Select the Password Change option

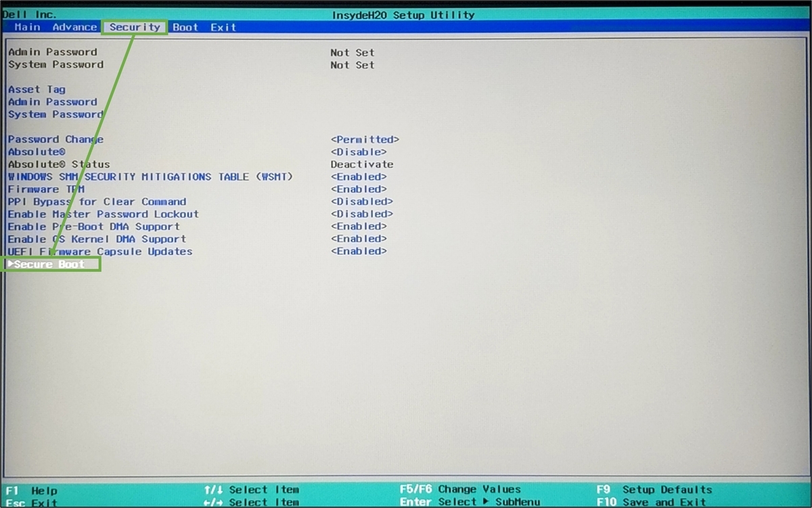[55, 139]
